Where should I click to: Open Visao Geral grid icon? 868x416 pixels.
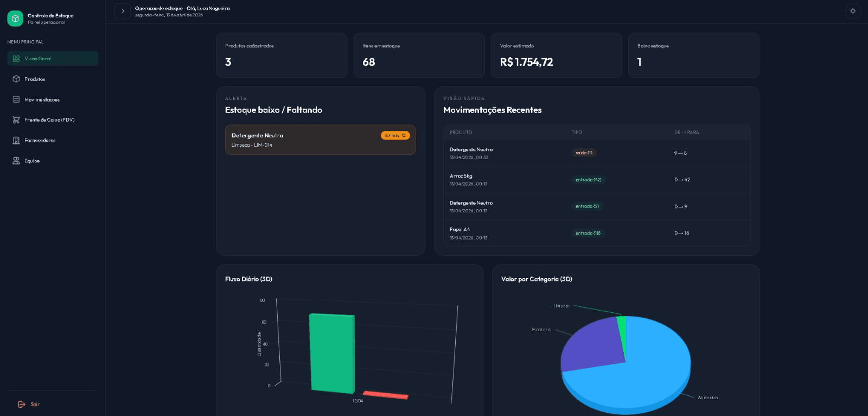[x=16, y=59]
